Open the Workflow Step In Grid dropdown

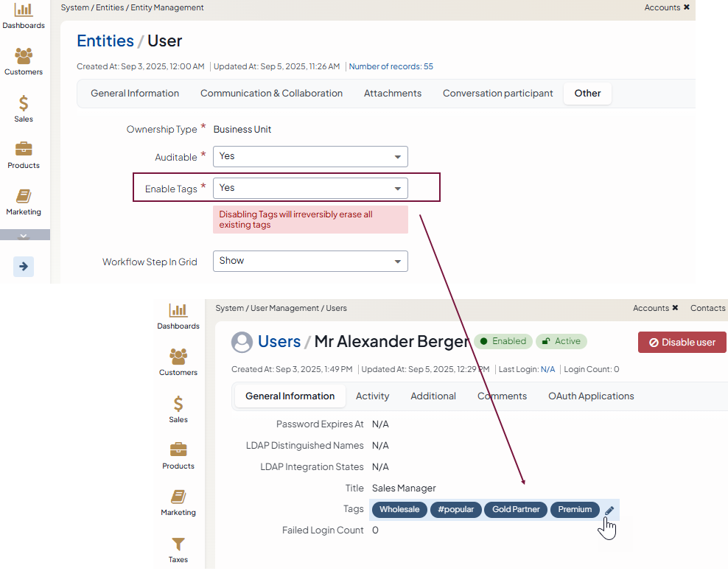pyautogui.click(x=310, y=261)
